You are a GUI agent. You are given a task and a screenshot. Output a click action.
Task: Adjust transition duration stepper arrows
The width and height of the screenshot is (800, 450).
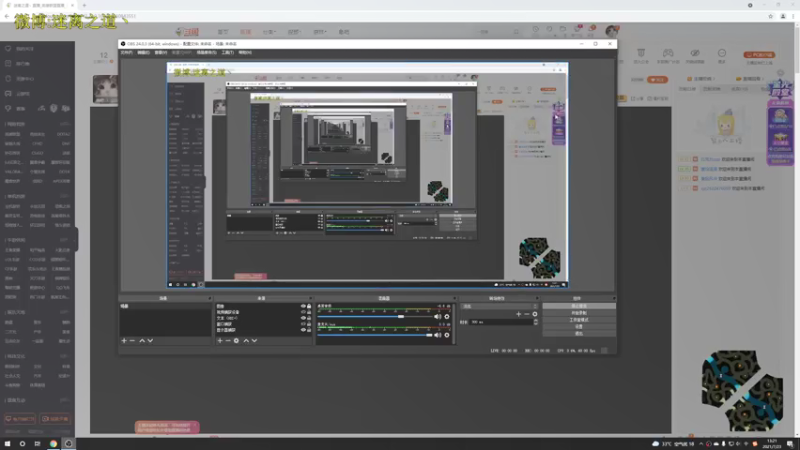click(x=535, y=322)
